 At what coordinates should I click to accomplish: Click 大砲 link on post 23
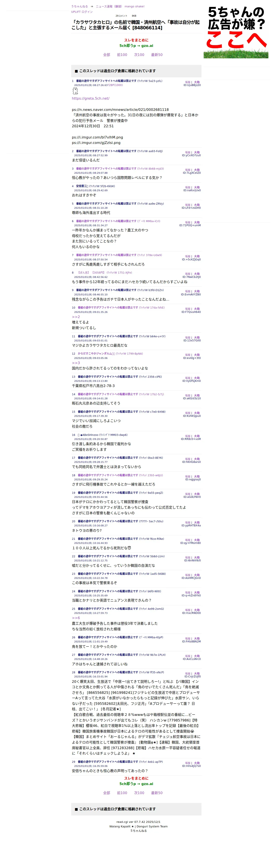tap(197, 575)
